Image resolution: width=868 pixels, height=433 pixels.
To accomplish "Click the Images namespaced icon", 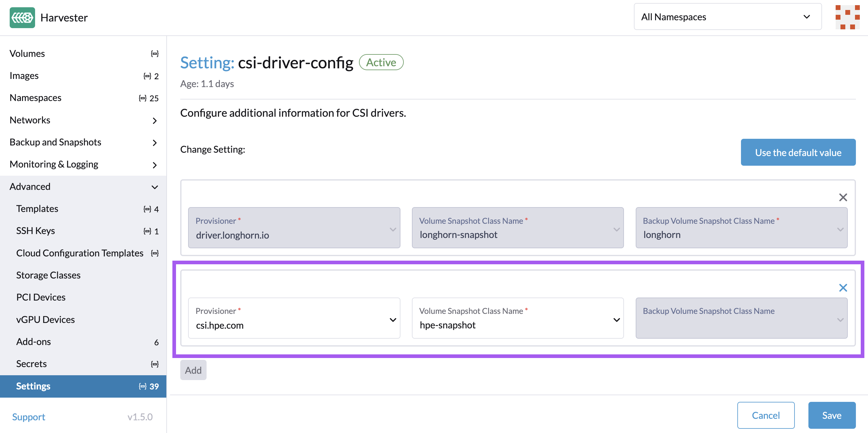I will 147,76.
